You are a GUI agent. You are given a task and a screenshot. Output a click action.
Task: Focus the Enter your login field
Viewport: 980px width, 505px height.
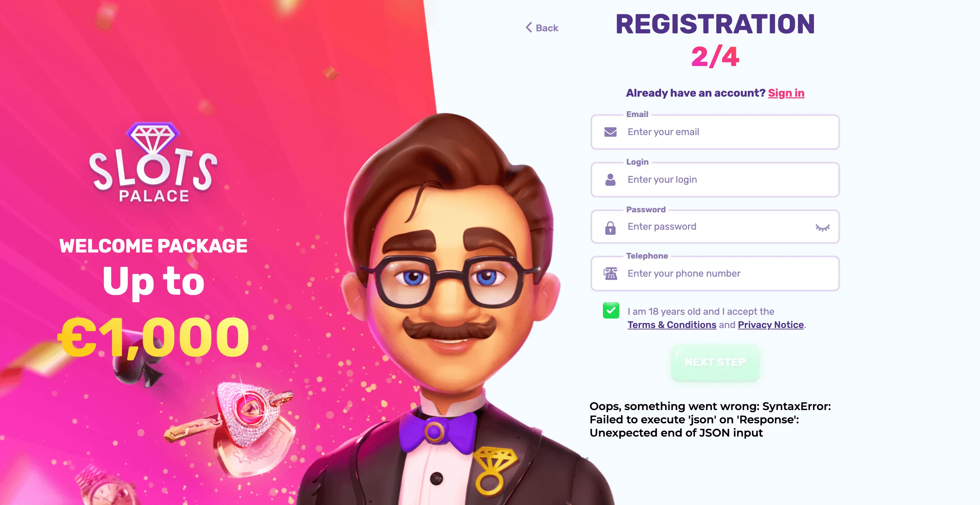(x=715, y=180)
